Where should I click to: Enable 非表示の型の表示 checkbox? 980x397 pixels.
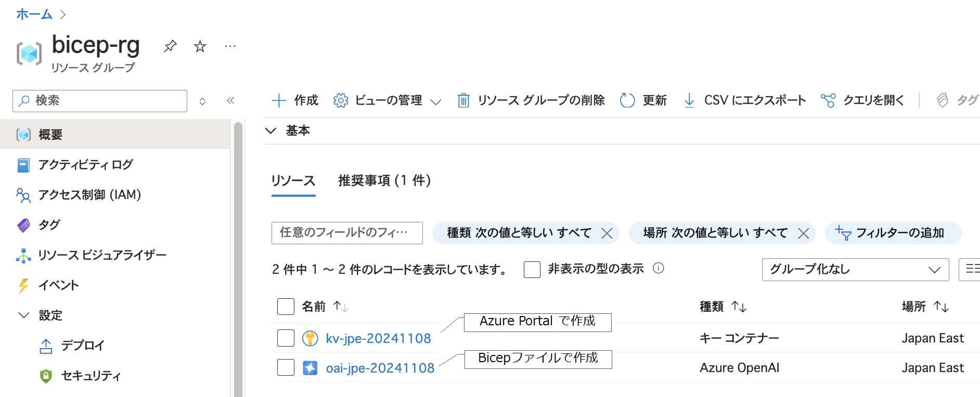pos(532,270)
